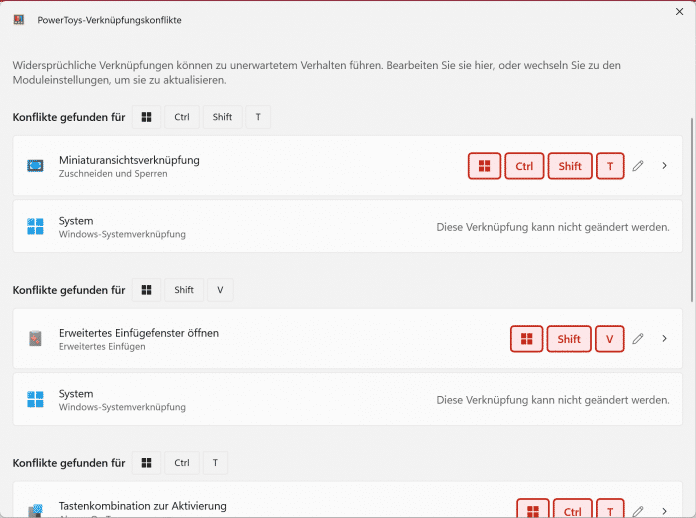This screenshot has width=696, height=518.
Task: Click Ctrl chip in Win+Ctrl+T conflict header
Action: coord(182,463)
